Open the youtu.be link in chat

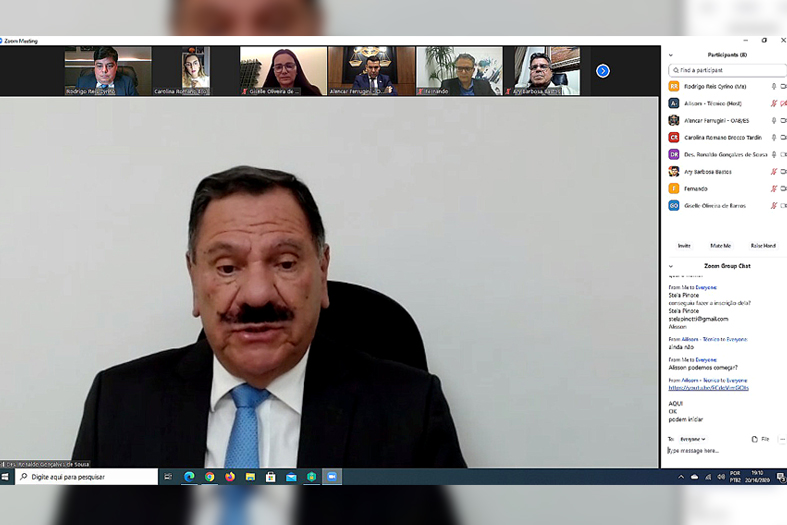708,388
